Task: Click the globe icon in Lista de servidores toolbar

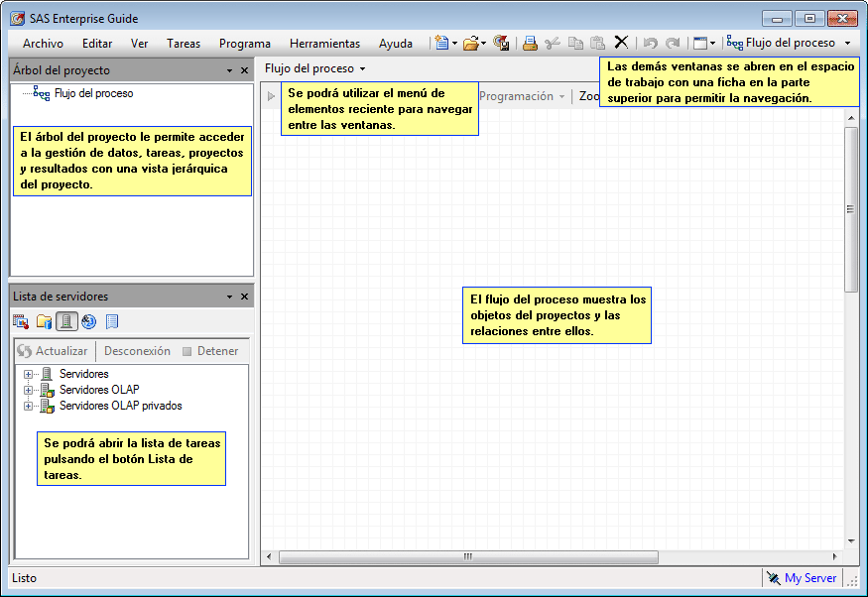Action: pyautogui.click(x=87, y=321)
